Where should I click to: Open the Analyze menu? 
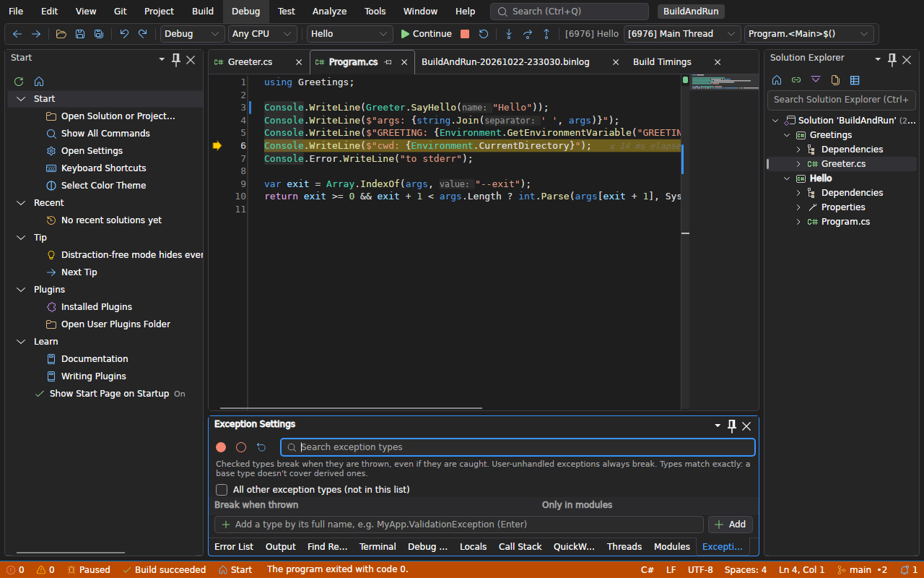point(329,11)
